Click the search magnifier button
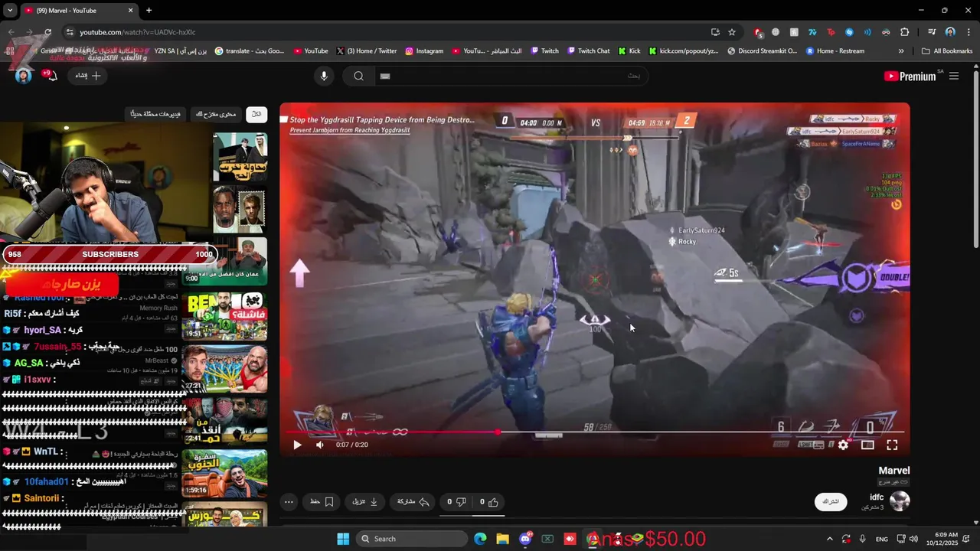The width and height of the screenshot is (980, 551). pos(358,76)
